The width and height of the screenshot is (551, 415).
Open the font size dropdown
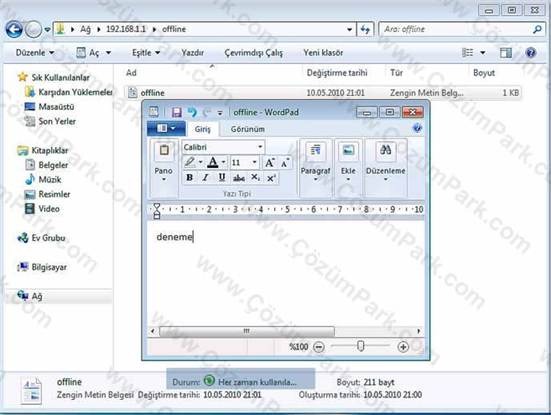[x=254, y=162]
